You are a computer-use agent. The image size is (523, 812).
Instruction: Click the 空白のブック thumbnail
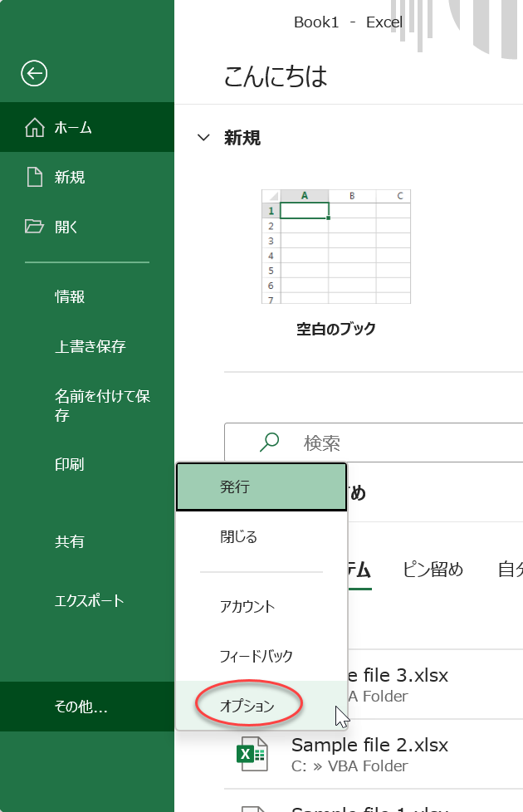(336, 247)
